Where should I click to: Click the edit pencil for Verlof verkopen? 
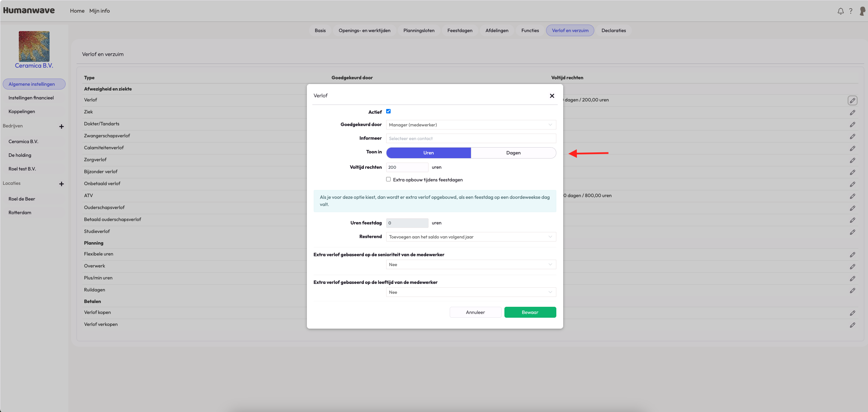(852, 325)
